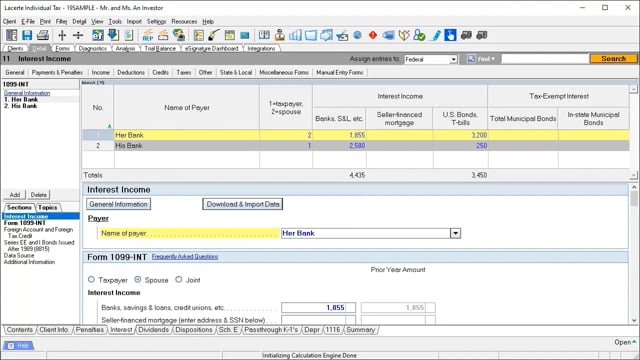Click the 2,580 Banks amount cell
Image resolution: width=640 pixels, height=360 pixels.
(339, 146)
